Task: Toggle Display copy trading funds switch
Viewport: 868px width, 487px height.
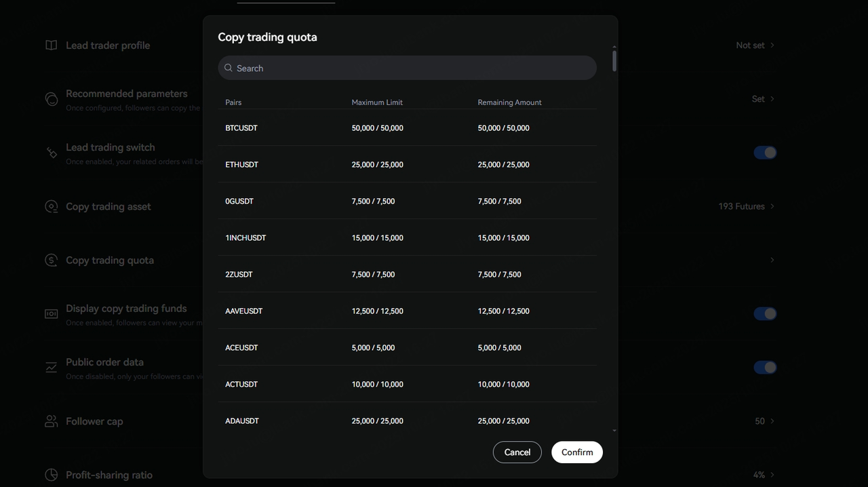Action: 765,314
